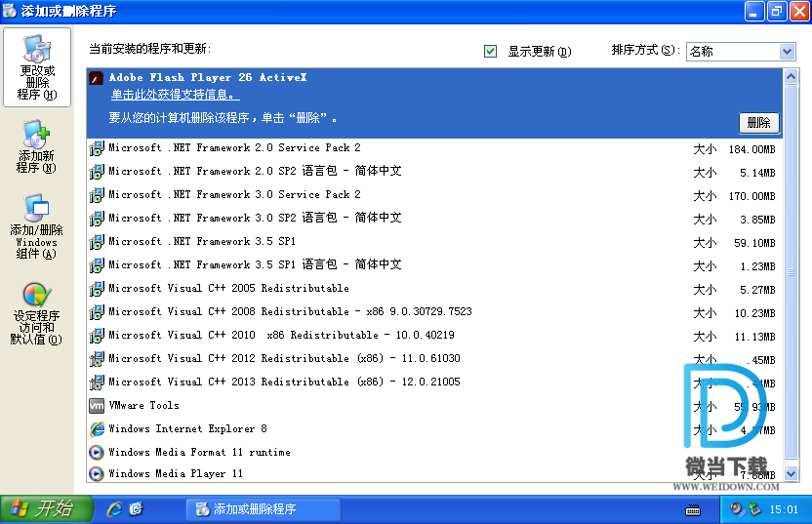The width and height of the screenshot is (812, 524).
Task: Click the 184.00MB size value
Action: (751, 149)
